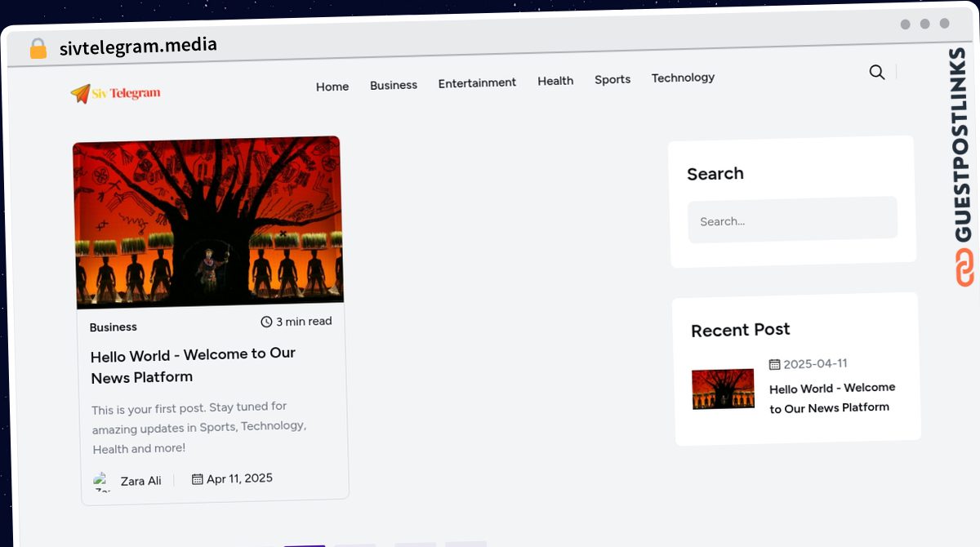Open the Entertainment section in navigation
Viewport: 980px width, 547px height.
[x=477, y=82]
